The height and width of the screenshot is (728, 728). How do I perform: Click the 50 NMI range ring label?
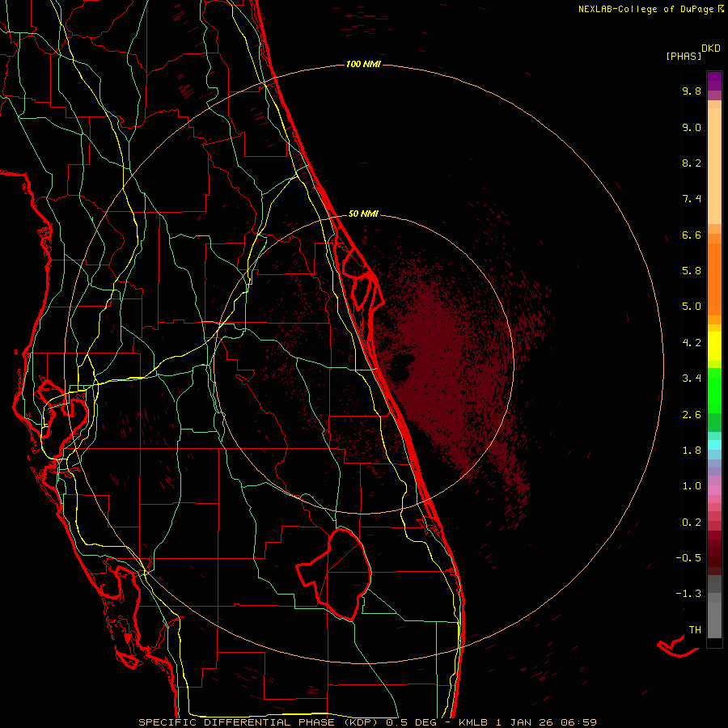click(363, 214)
